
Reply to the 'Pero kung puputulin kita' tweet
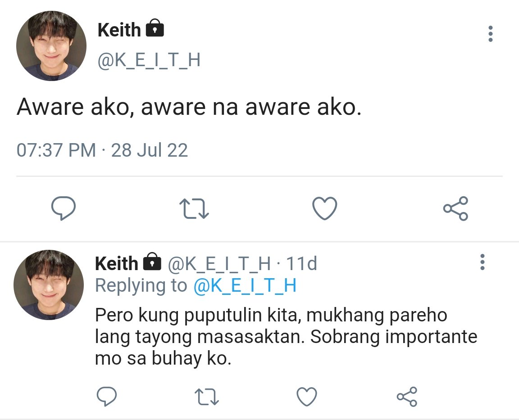pos(106,396)
